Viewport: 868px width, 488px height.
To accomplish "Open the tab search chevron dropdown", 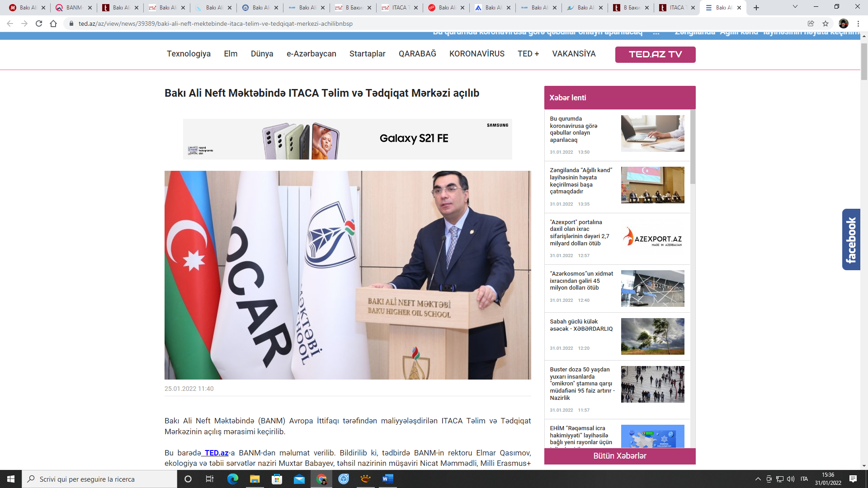I will pyautogui.click(x=795, y=7).
